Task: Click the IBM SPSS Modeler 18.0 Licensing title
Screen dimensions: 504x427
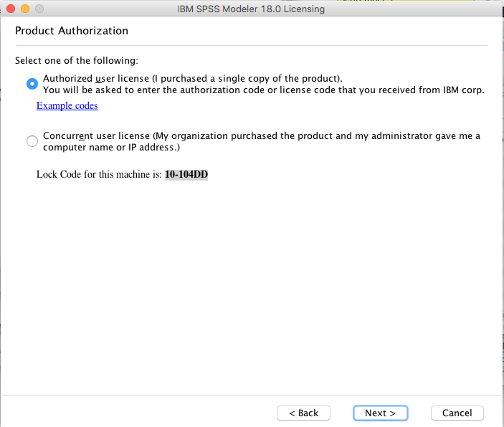Action: (x=250, y=9)
